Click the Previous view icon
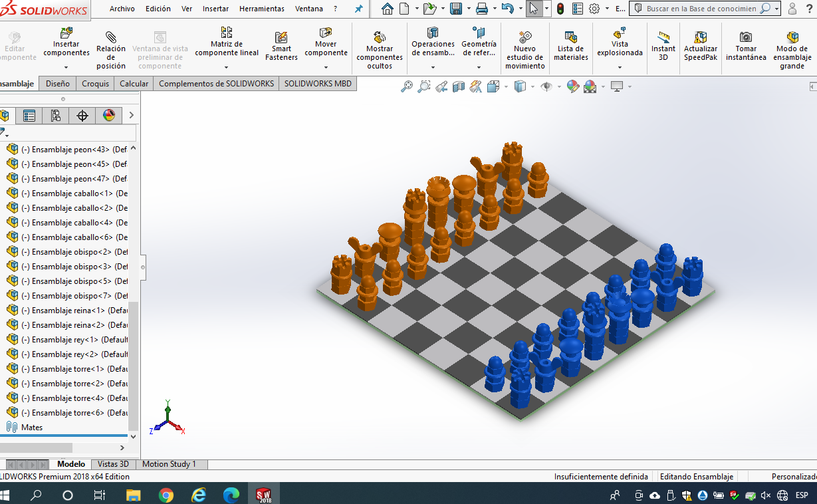Viewport: 817px width, 504px height. coord(441,86)
